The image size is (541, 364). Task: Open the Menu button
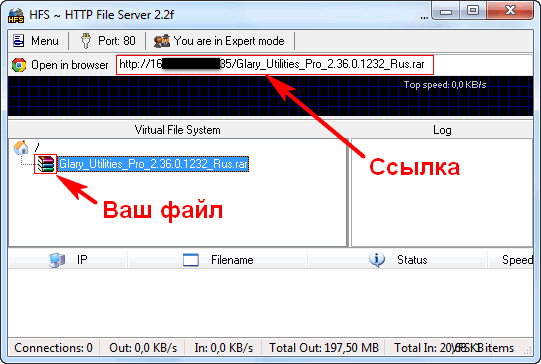(36, 41)
